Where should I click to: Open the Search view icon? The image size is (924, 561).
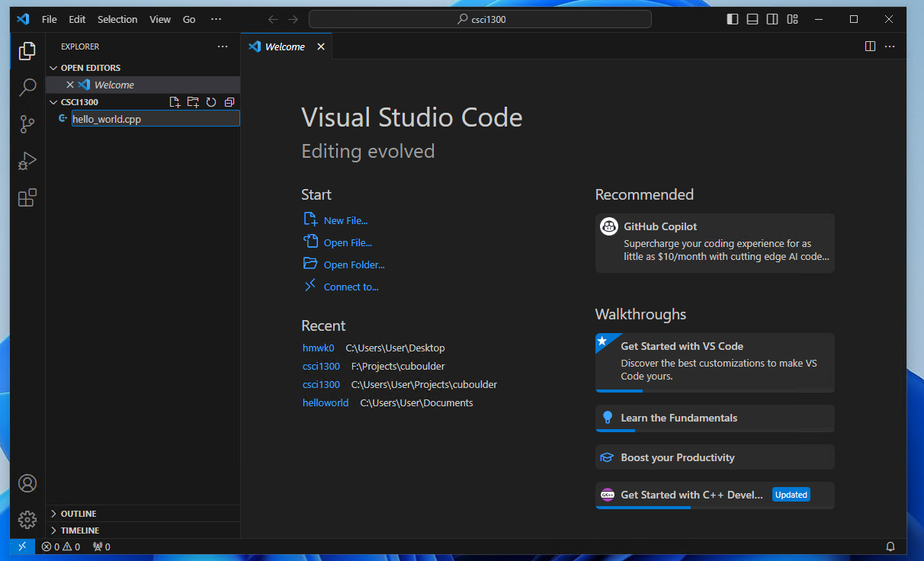[27, 88]
